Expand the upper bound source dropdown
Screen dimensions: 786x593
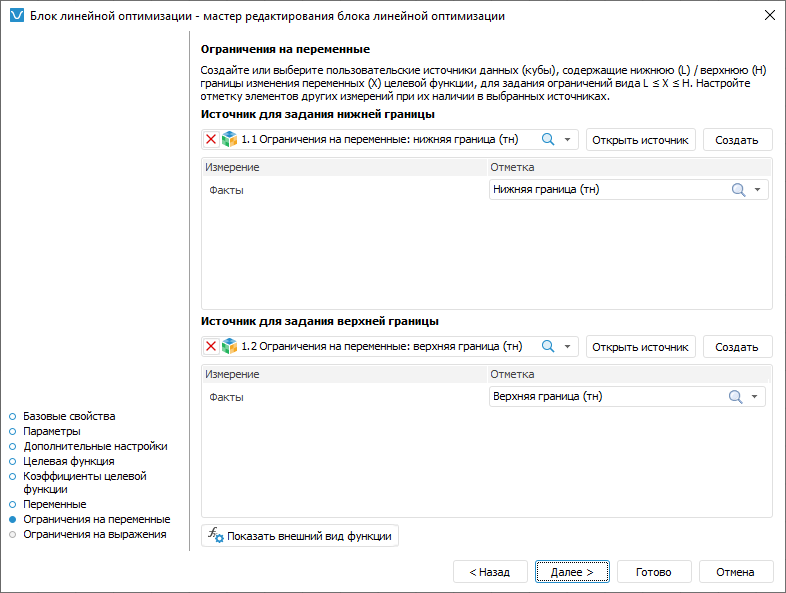point(567,347)
